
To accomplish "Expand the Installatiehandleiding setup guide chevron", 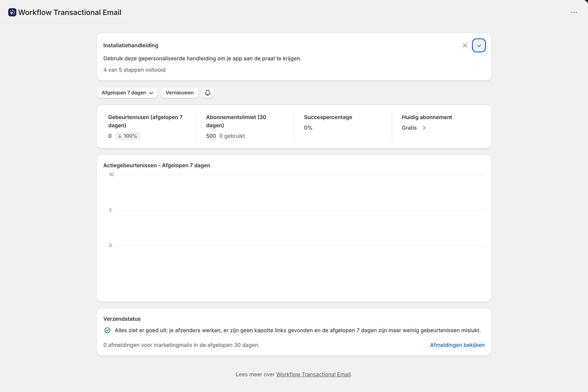I will 479,45.
